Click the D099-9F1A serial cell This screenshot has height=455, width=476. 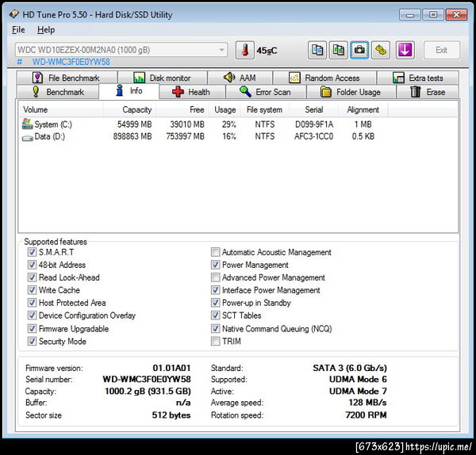point(314,124)
